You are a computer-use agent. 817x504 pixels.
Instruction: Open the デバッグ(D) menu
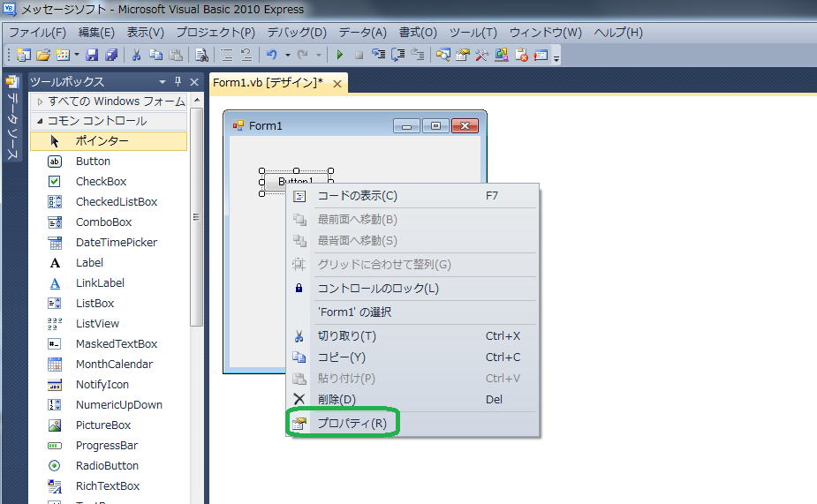coord(297,33)
